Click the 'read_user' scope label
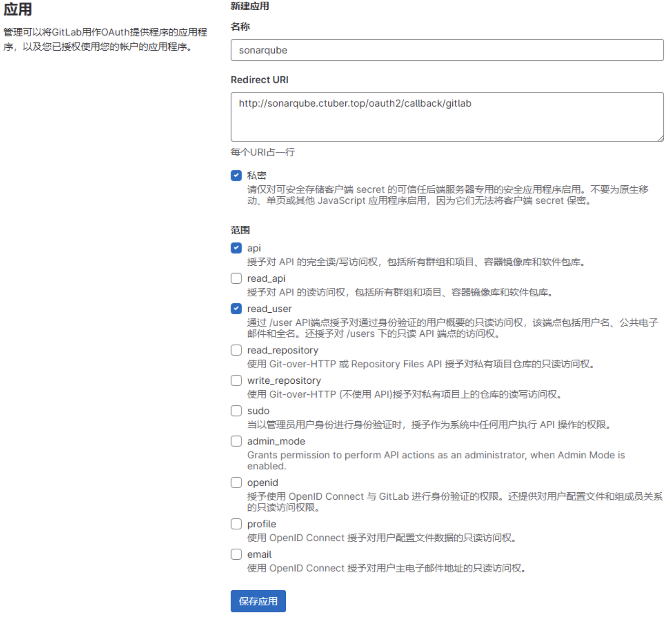The width and height of the screenshot is (672, 621). coord(269,309)
